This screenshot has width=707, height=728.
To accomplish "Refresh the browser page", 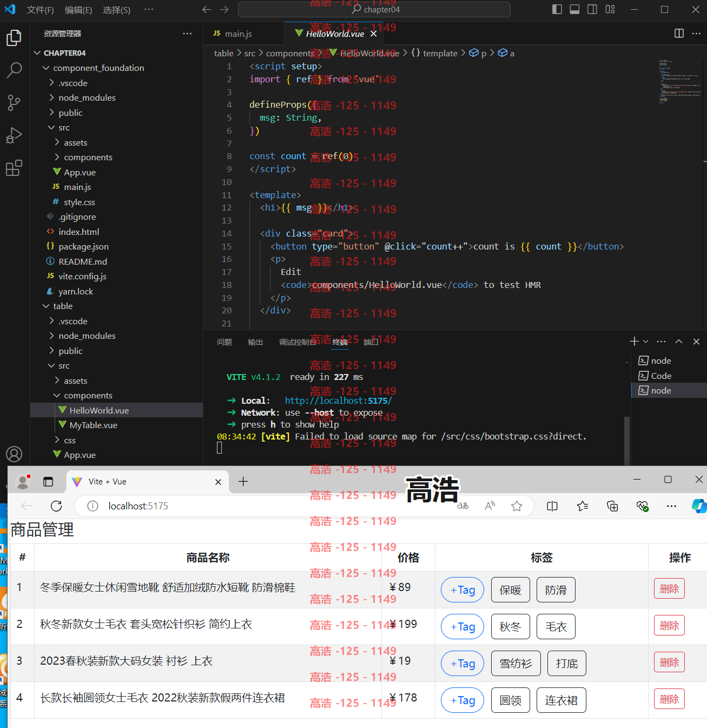I will [x=56, y=506].
